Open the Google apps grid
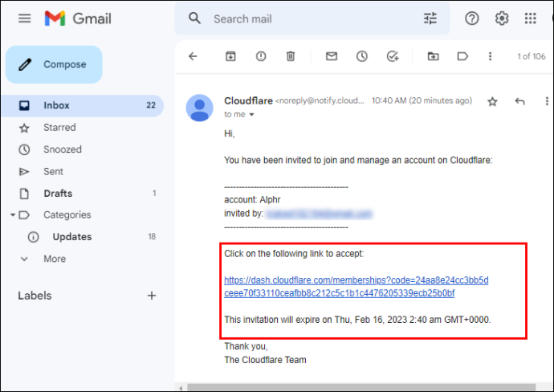 (531, 18)
